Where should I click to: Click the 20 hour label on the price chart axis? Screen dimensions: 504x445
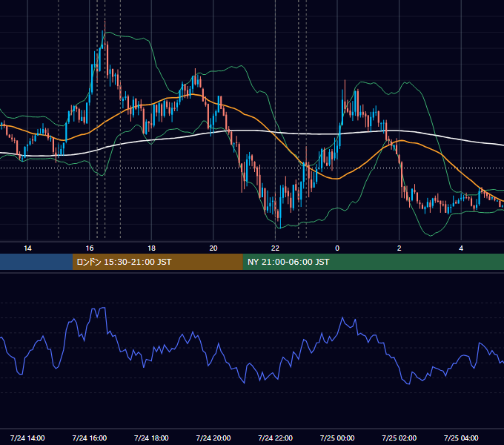click(213, 248)
